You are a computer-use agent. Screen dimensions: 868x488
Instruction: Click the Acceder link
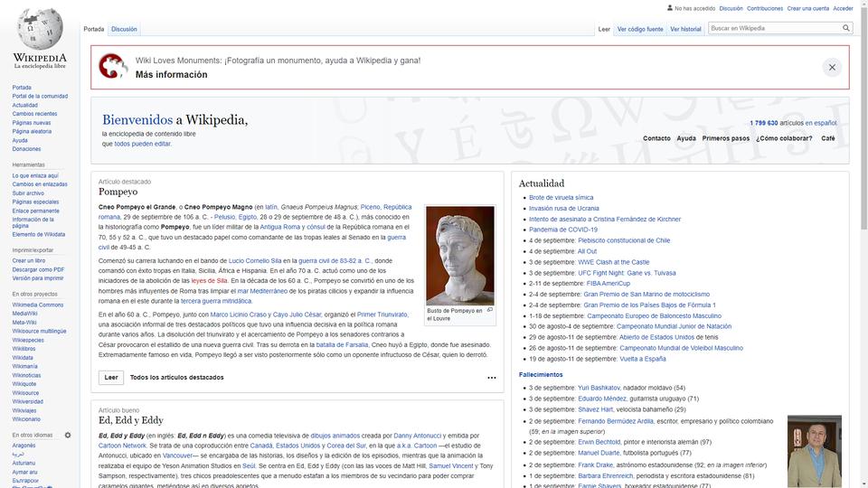pyautogui.click(x=843, y=8)
